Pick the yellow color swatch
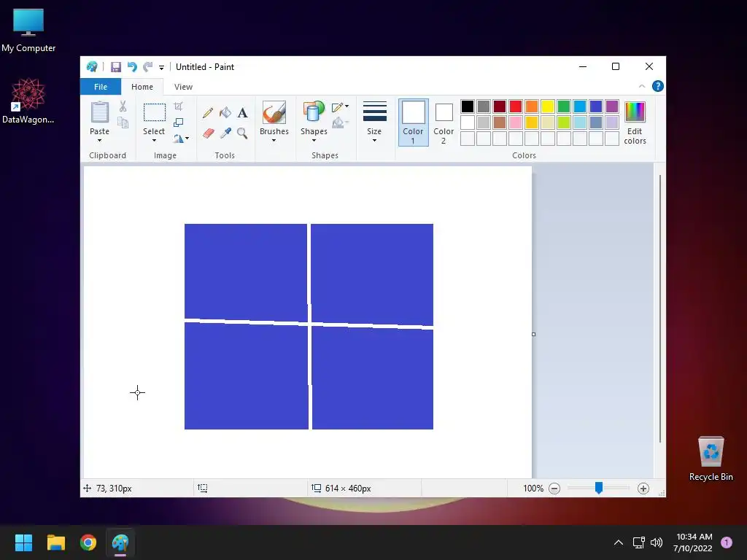Screen dimensions: 747x560 click(x=547, y=106)
